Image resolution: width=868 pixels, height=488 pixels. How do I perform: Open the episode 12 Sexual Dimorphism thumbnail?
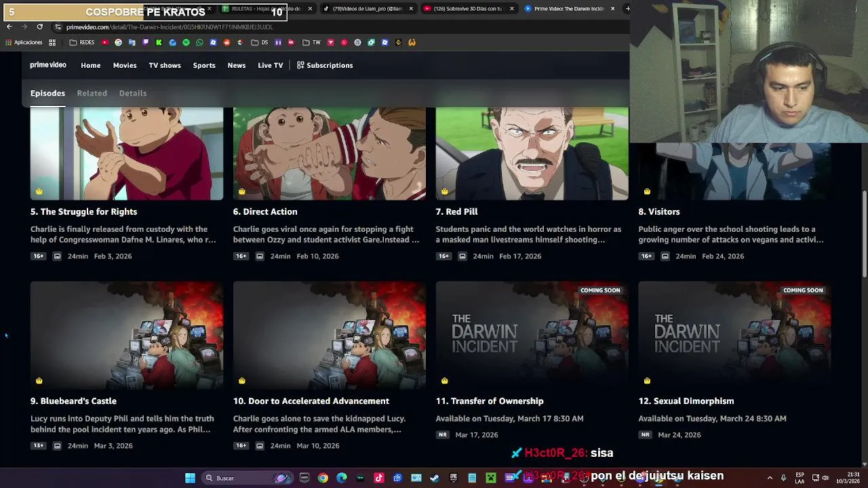(x=734, y=335)
